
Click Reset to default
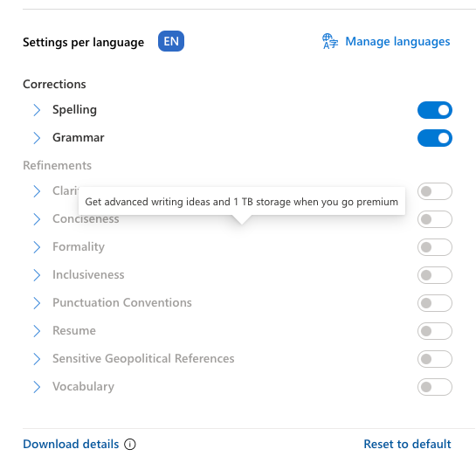click(x=407, y=444)
